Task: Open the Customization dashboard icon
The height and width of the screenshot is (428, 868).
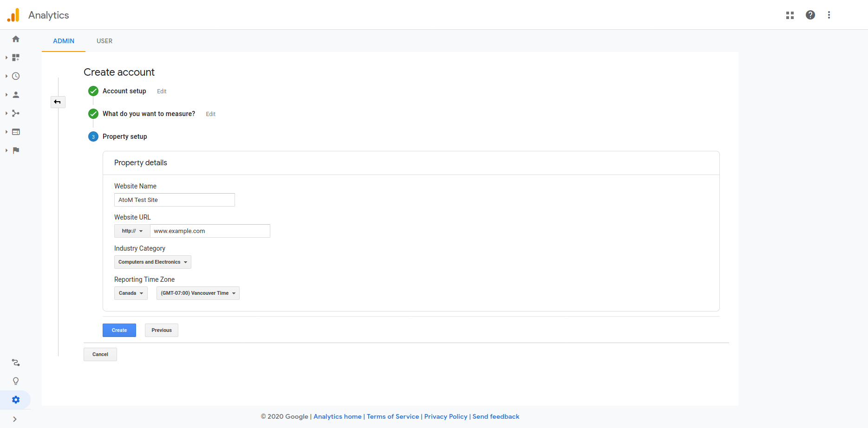Action: tap(16, 58)
